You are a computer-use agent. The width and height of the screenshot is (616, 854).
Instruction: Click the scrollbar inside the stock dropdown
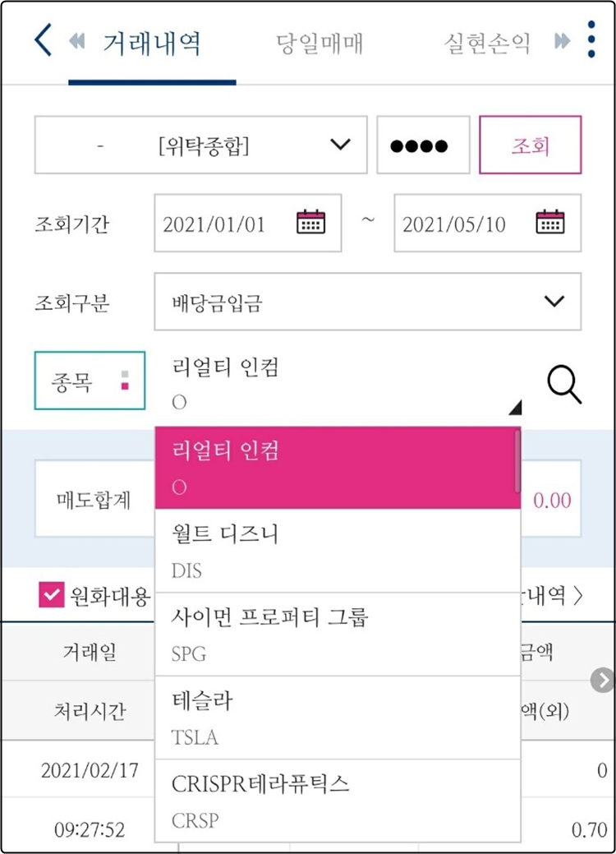(x=516, y=460)
